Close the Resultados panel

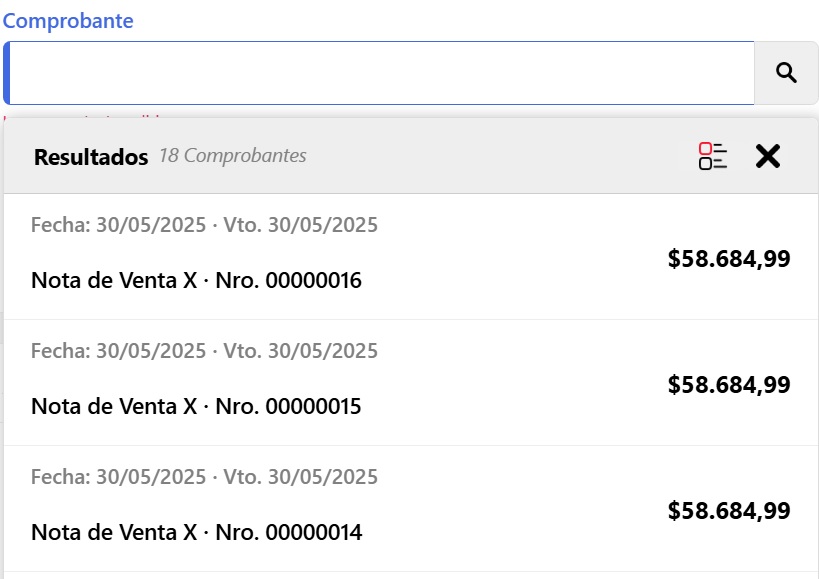(767, 156)
